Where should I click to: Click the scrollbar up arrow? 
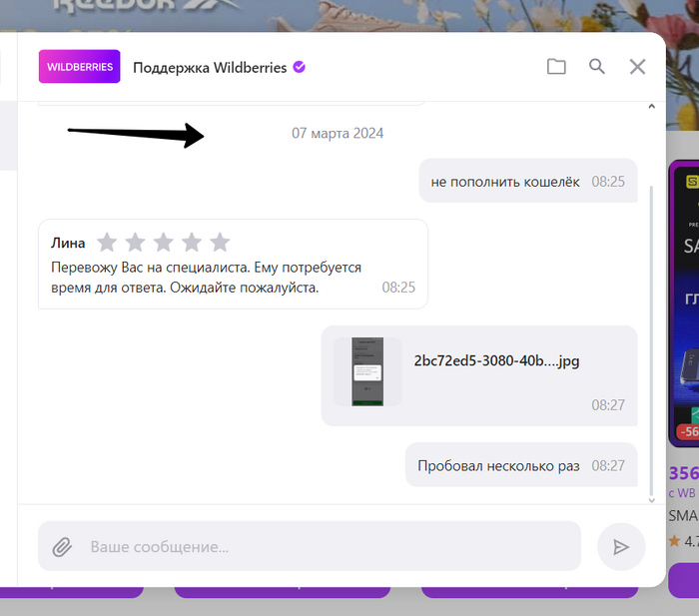click(x=651, y=107)
